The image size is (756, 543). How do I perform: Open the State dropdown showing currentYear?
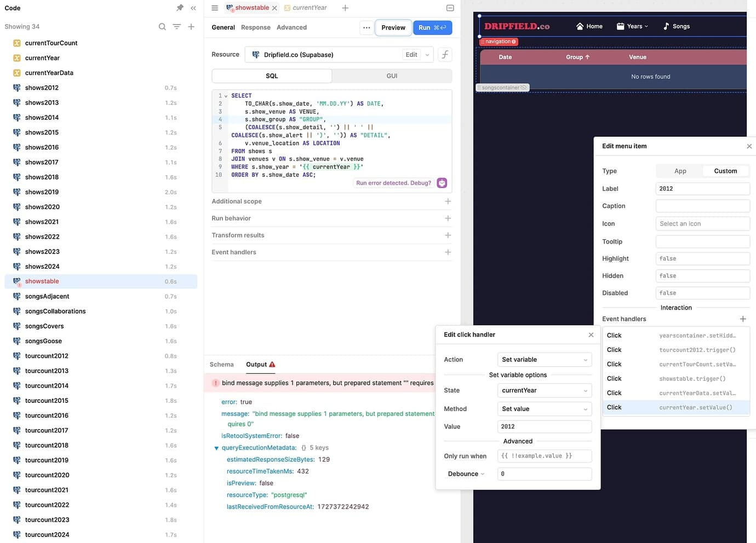pyautogui.click(x=544, y=391)
